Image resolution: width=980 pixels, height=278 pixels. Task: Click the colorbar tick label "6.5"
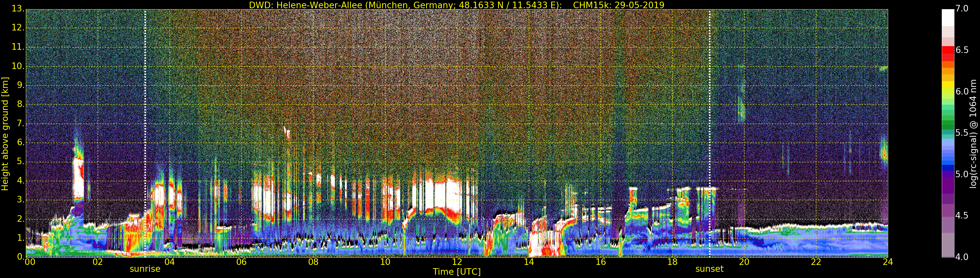tap(962, 50)
